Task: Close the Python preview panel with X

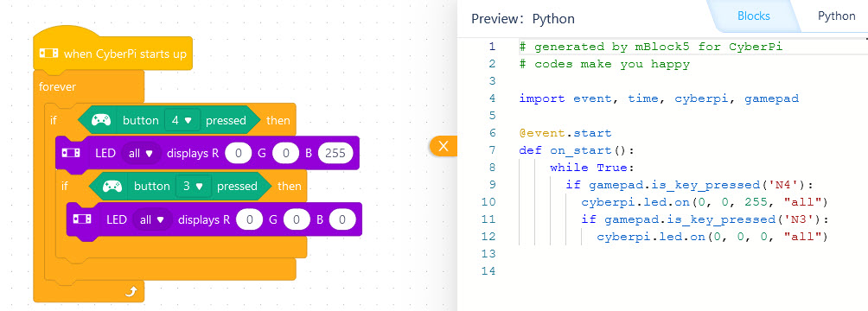Action: click(x=444, y=146)
